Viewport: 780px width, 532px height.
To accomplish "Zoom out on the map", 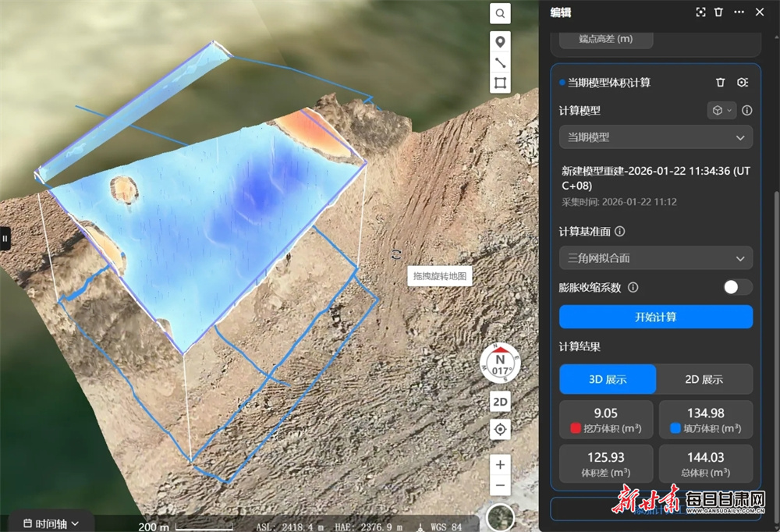I will (x=500, y=487).
